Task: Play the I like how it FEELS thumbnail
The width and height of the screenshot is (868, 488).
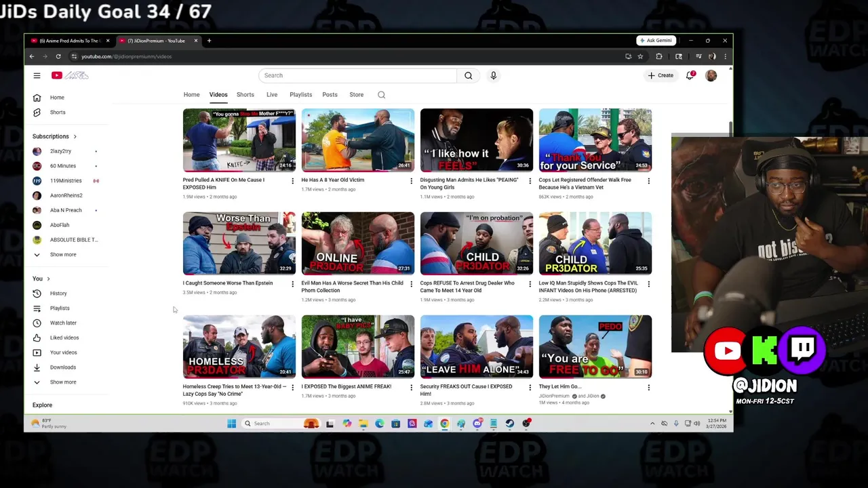Action: point(476,140)
